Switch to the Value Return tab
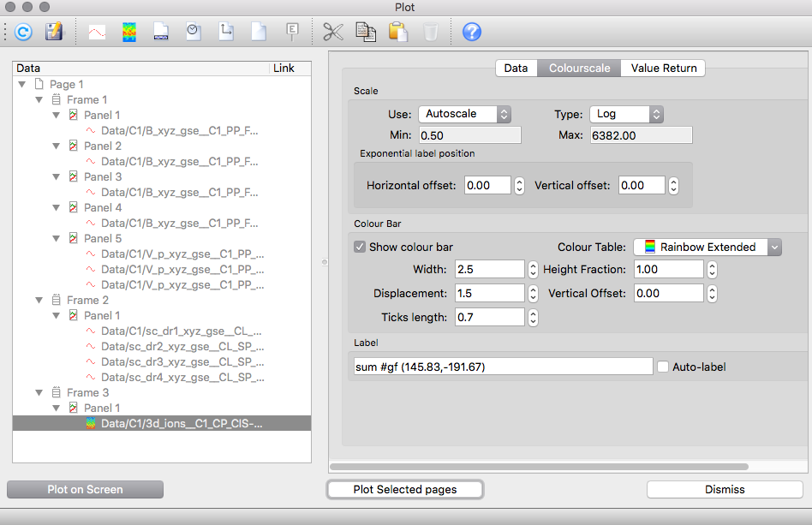The image size is (812, 525). tap(664, 68)
